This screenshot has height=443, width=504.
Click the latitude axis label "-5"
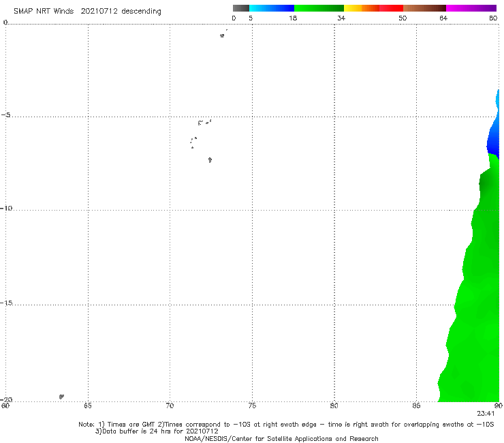coord(6,115)
